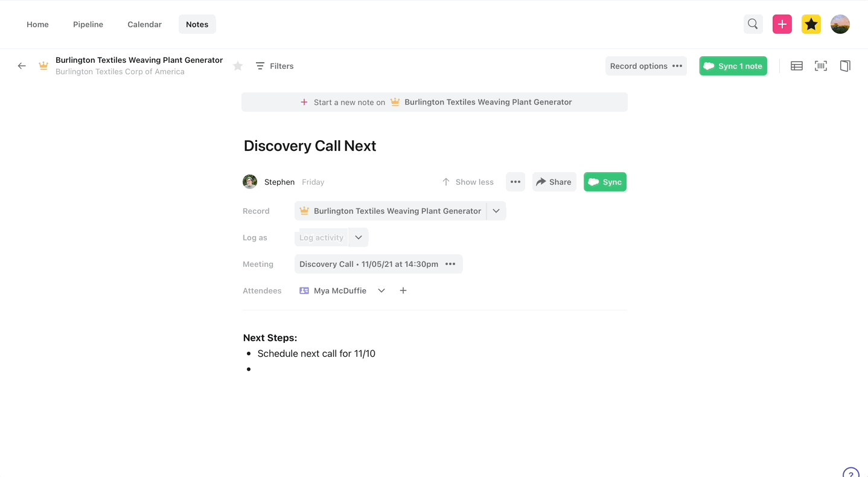Screen dimensions: 868x477
Task: Click Sync 1 note button
Action: pyautogui.click(x=733, y=66)
